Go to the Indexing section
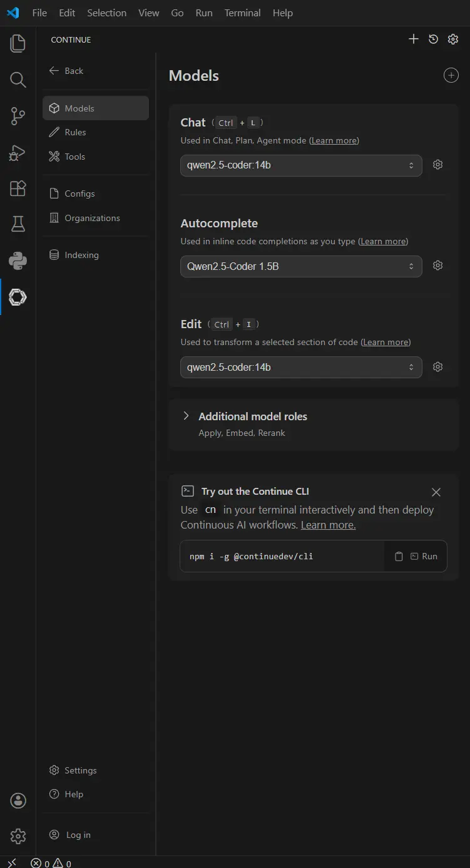The width and height of the screenshot is (470, 868). (x=81, y=255)
